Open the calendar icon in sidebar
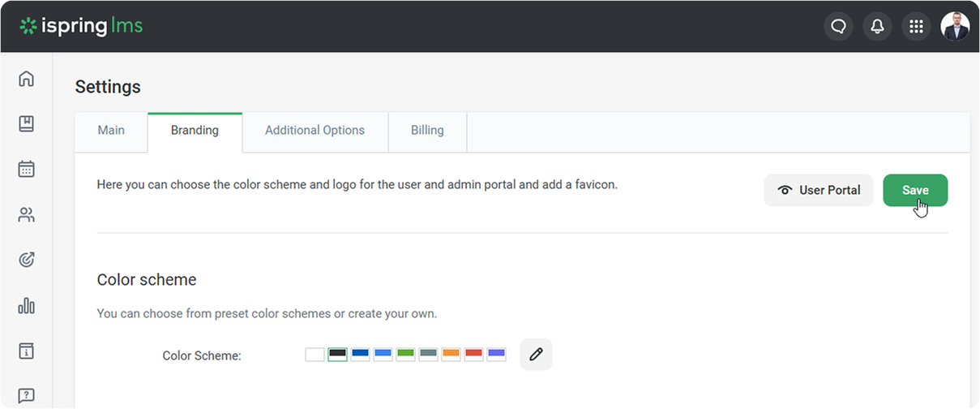This screenshot has height=409, width=980. pyautogui.click(x=26, y=170)
